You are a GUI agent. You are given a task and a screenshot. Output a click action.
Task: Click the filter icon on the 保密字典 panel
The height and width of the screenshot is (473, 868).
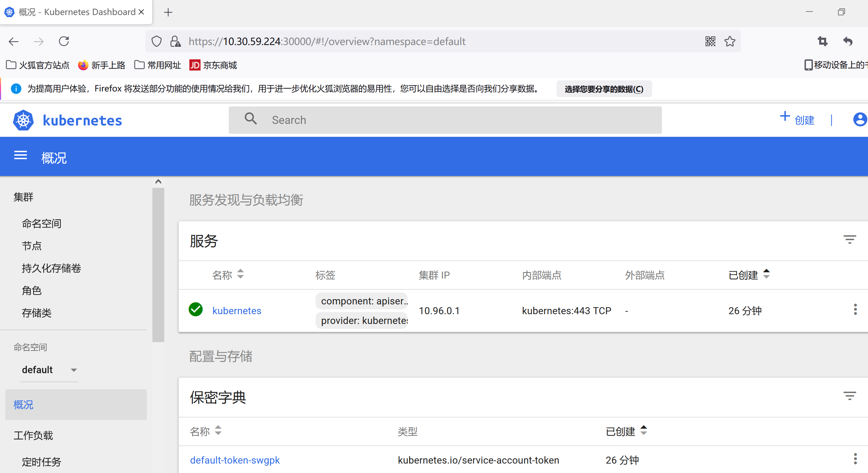850,396
